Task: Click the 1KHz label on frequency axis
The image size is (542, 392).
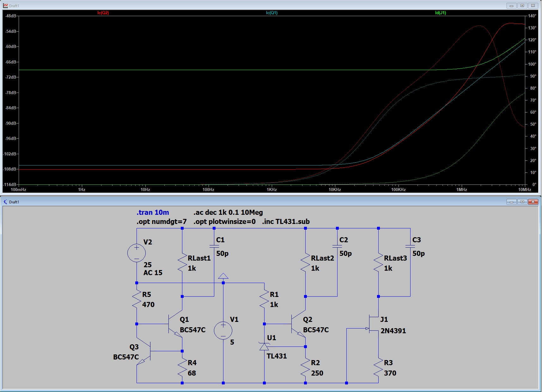Action: (x=271, y=190)
